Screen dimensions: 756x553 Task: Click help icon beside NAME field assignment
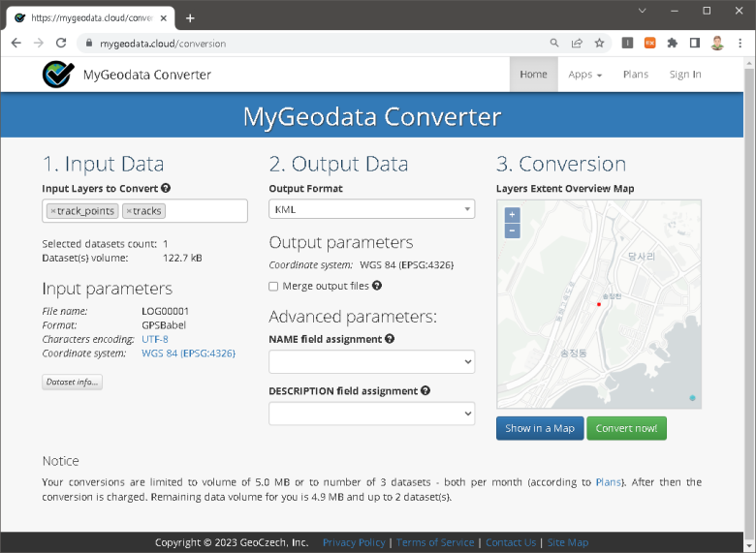(390, 339)
